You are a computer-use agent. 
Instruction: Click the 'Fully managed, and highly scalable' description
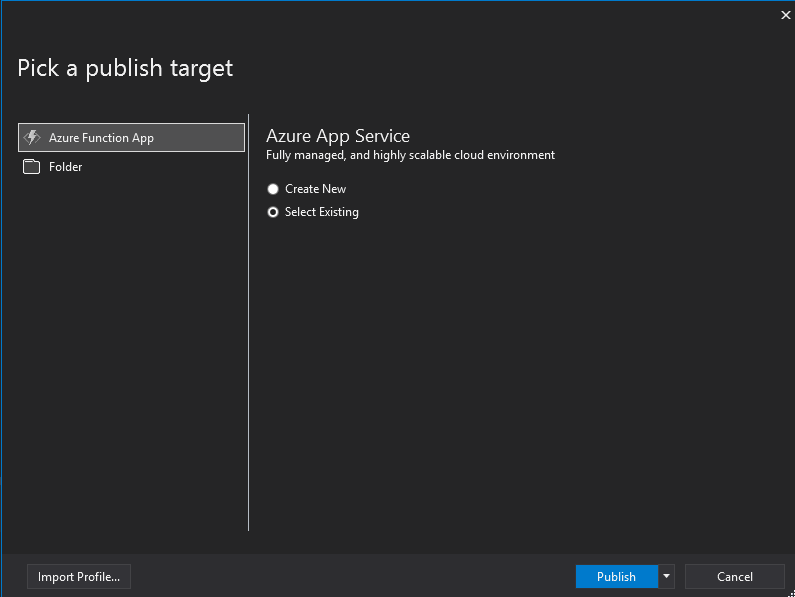tap(410, 155)
